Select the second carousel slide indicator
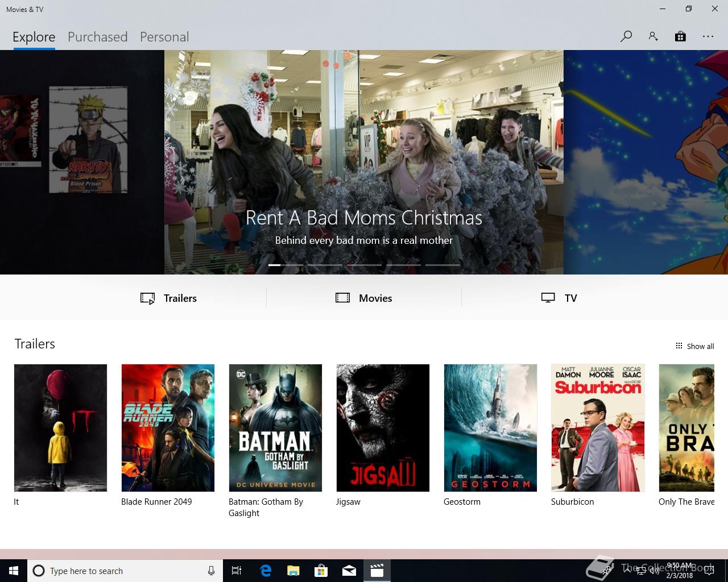The height and width of the screenshot is (582, 728). [325, 265]
